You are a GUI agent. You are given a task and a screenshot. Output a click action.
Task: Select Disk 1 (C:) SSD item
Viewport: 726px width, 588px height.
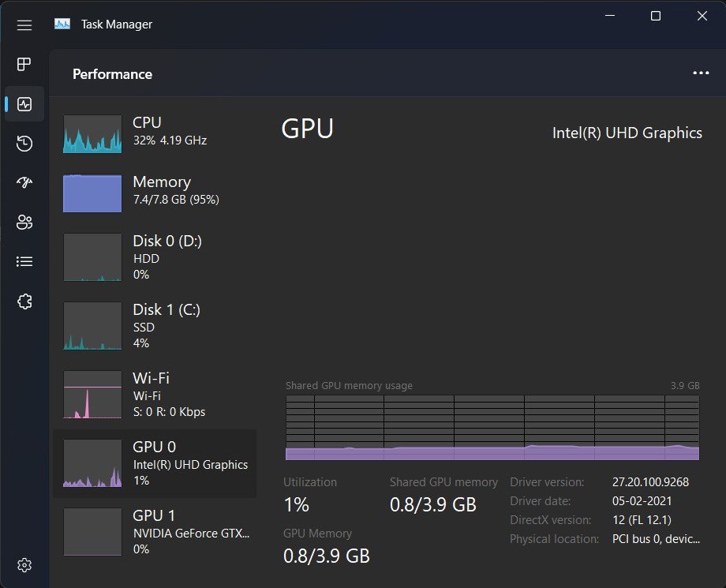point(155,326)
